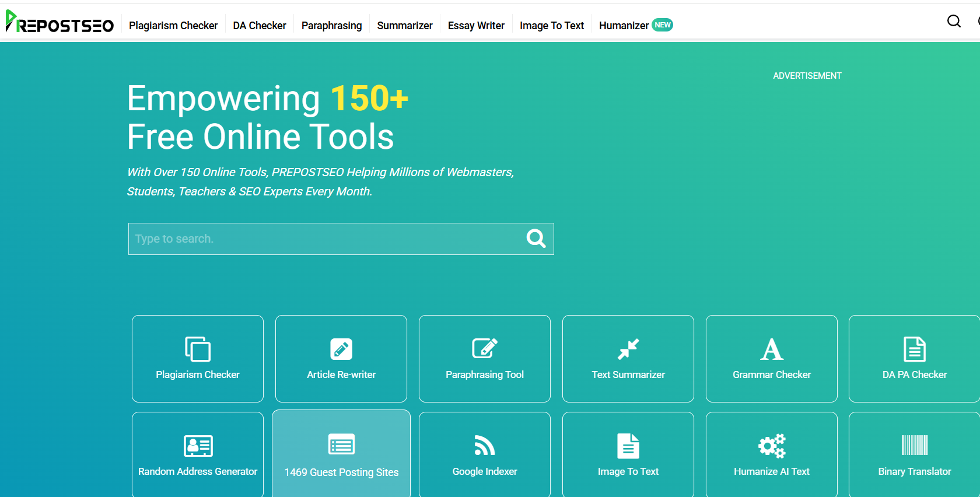This screenshot has height=497, width=980.
Task: Open the DA PA Checker card label
Action: click(x=915, y=374)
